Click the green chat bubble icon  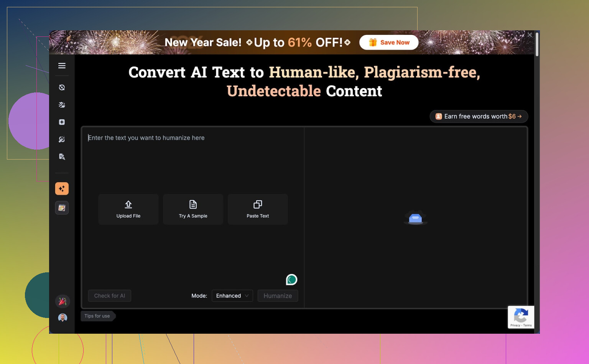point(291,280)
